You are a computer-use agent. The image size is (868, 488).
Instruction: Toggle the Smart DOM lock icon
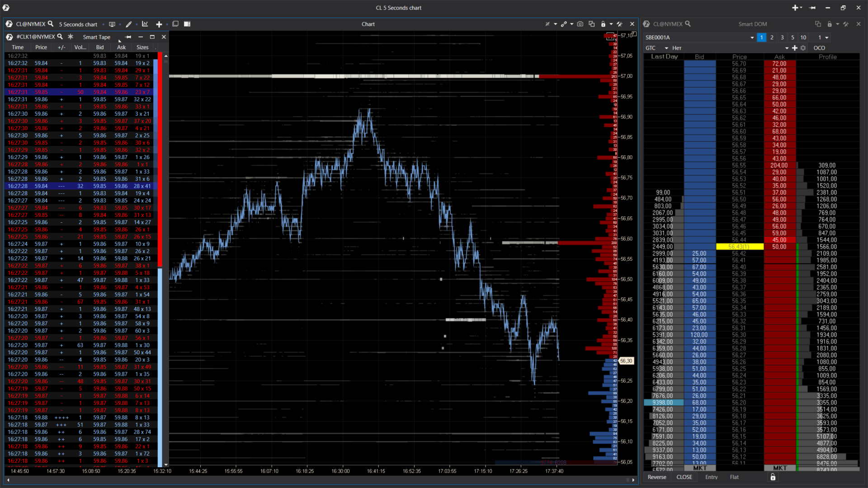tap(829, 24)
